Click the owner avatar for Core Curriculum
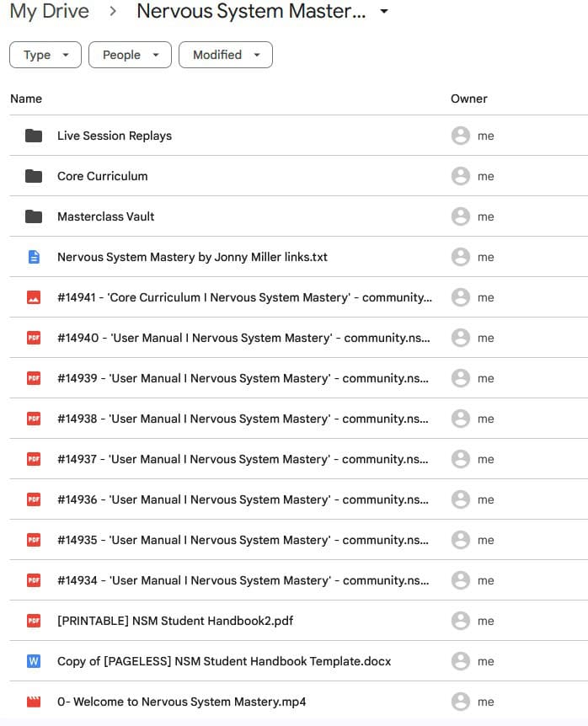Screen dimensions: 588x726 tap(460, 176)
